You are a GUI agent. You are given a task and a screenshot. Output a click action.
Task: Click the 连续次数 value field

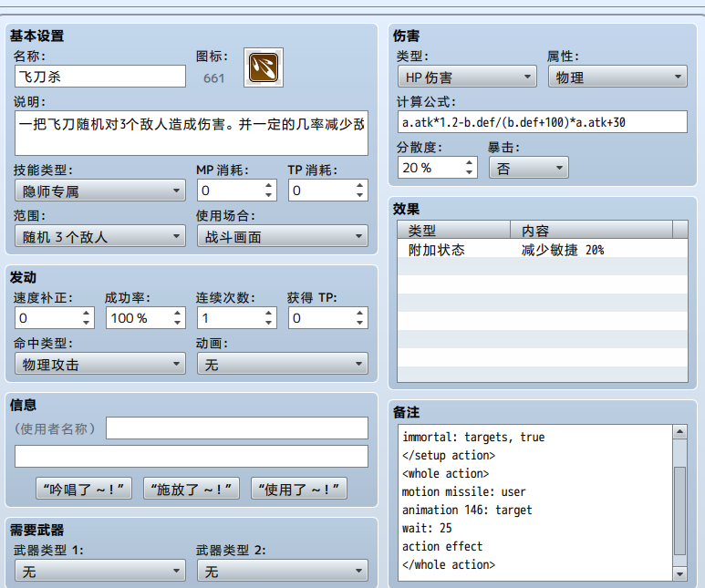230,318
